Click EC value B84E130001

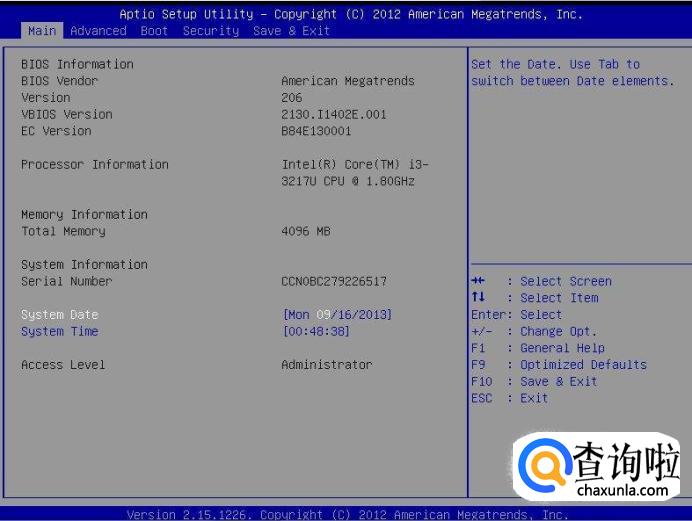[x=316, y=131]
